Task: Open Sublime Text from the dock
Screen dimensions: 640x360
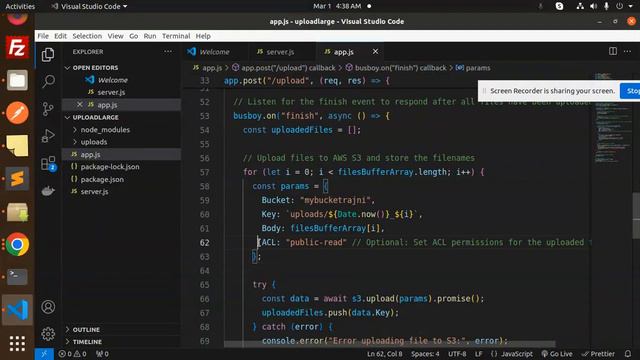Action: 17,179
